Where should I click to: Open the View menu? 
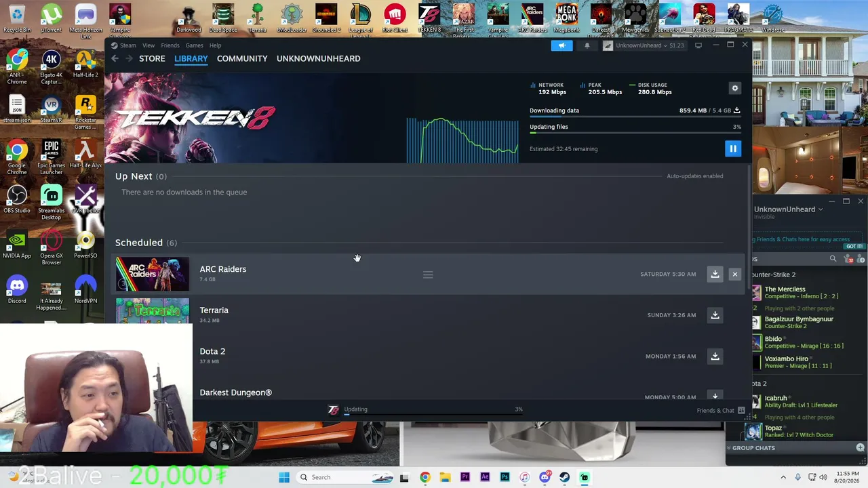point(149,45)
